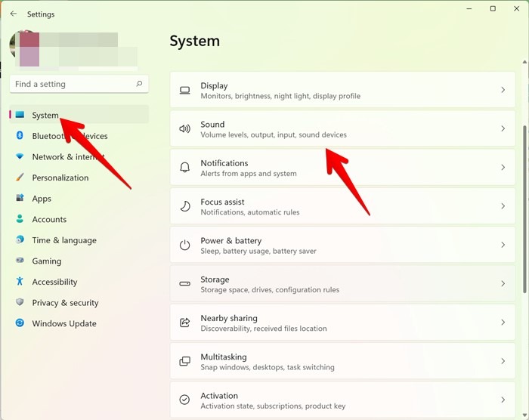Screen dimensions: 529x420
Task: Open Sound settings via its chevron
Action: pos(503,128)
